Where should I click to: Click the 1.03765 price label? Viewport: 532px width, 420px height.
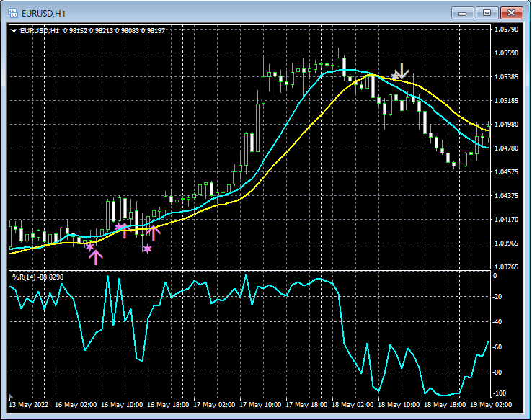tap(507, 267)
